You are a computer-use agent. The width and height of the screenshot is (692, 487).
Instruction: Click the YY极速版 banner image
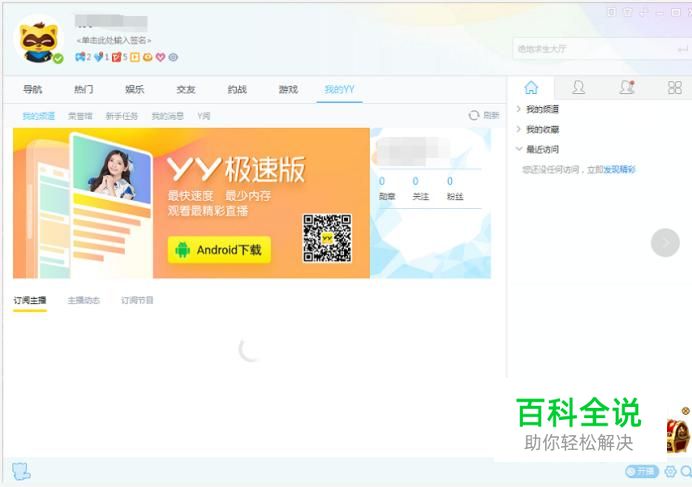[x=192, y=203]
